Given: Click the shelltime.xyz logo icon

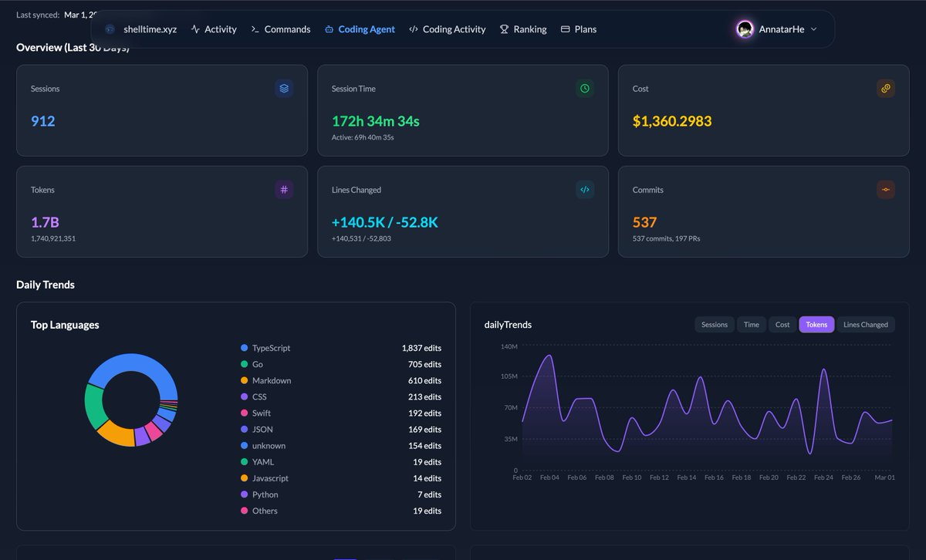Looking at the screenshot, I should coord(108,29).
